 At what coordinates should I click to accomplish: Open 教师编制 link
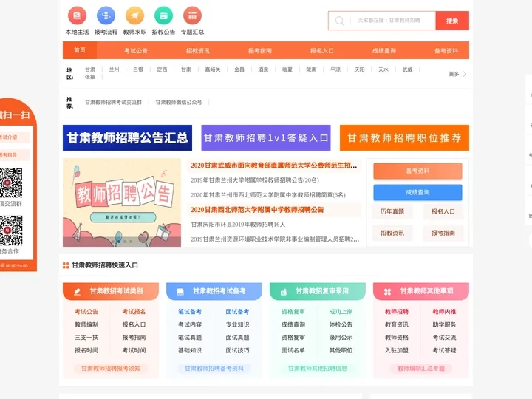tap(86, 324)
